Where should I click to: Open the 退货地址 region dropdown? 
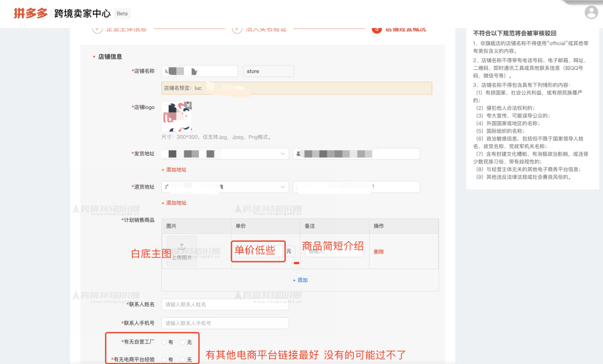224,186
